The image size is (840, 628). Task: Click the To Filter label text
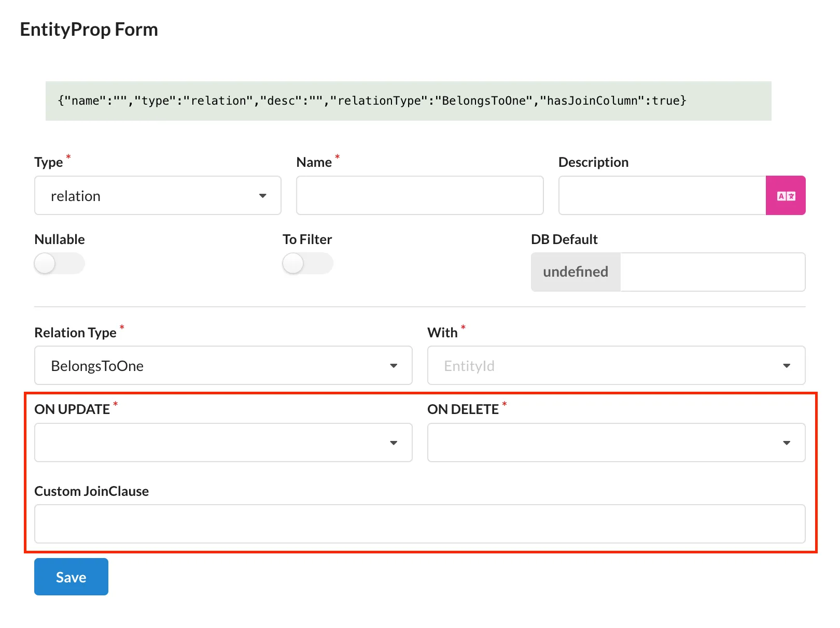click(x=307, y=239)
